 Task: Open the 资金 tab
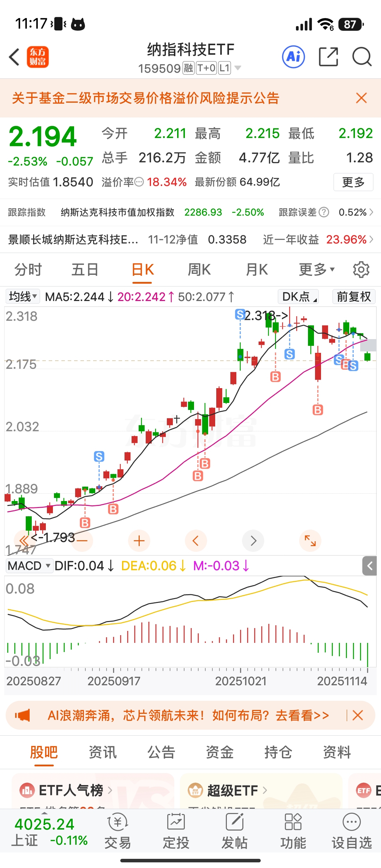(x=220, y=752)
